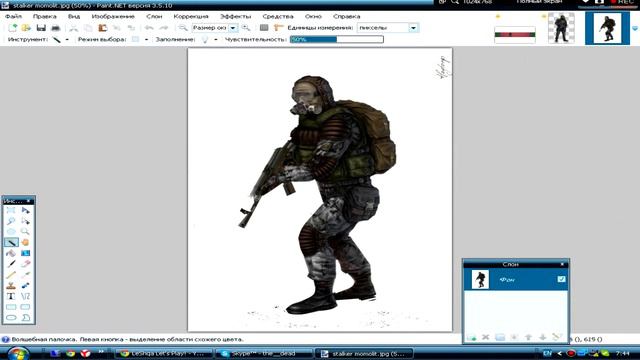This screenshot has height=360, width=640.
Task: Click the Cut scissors icon
Action: [x=73, y=28]
